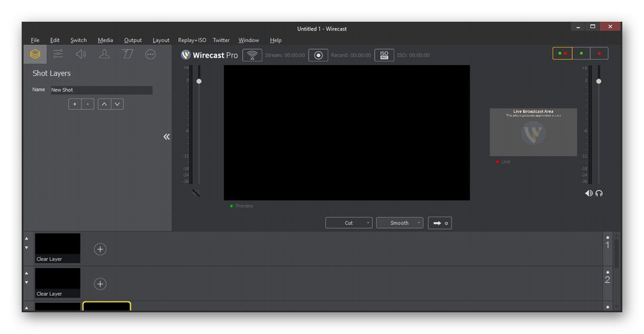Image resolution: width=644 pixels, height=334 pixels.
Task: Collapse the side panel with double chevron
Action: coord(166,136)
